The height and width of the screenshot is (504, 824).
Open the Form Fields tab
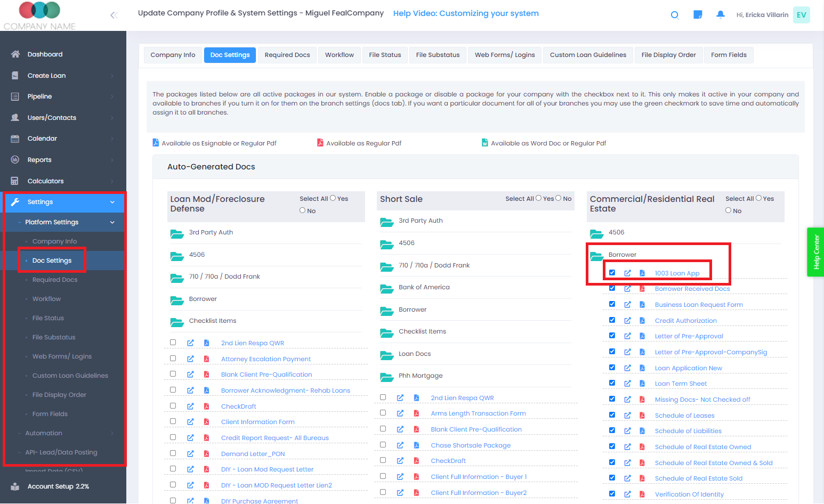point(728,55)
